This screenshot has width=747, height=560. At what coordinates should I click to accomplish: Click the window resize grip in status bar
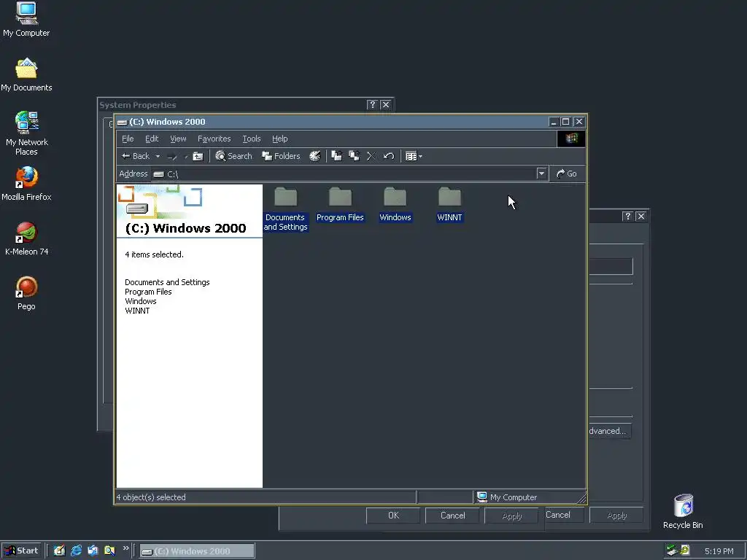pyautogui.click(x=581, y=498)
